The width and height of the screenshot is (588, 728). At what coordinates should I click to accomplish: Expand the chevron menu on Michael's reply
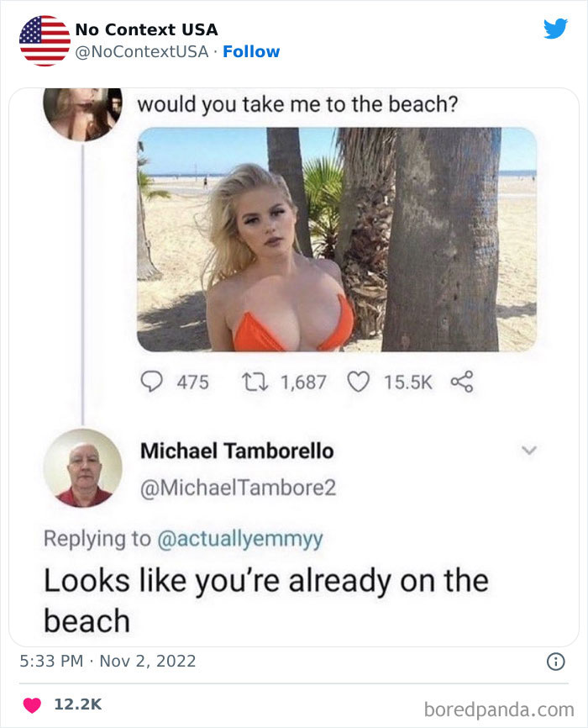tap(529, 450)
